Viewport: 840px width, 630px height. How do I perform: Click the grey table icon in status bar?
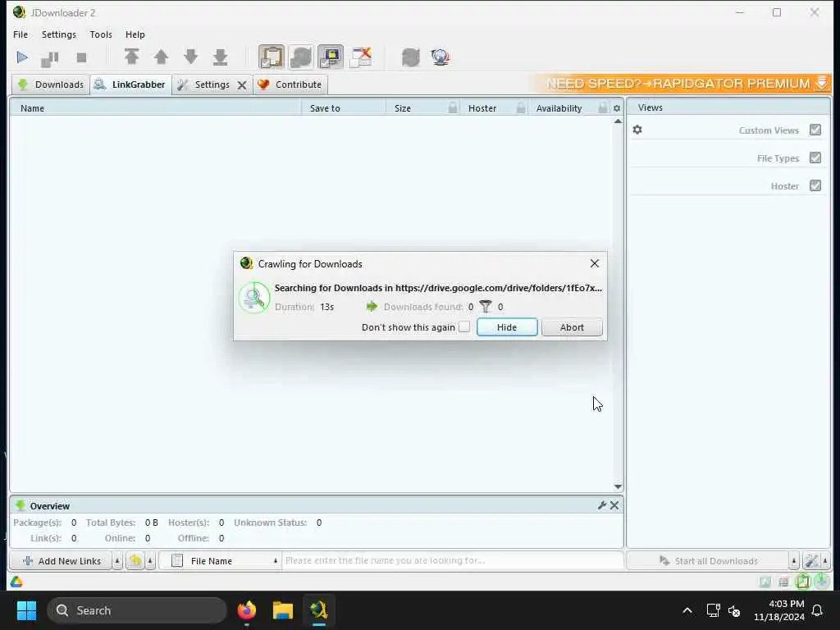tap(783, 582)
